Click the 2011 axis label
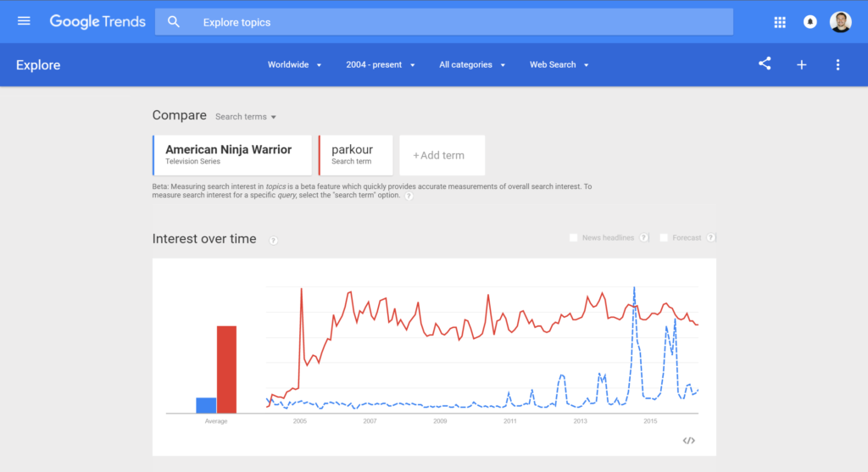The height and width of the screenshot is (472, 868). 509,421
